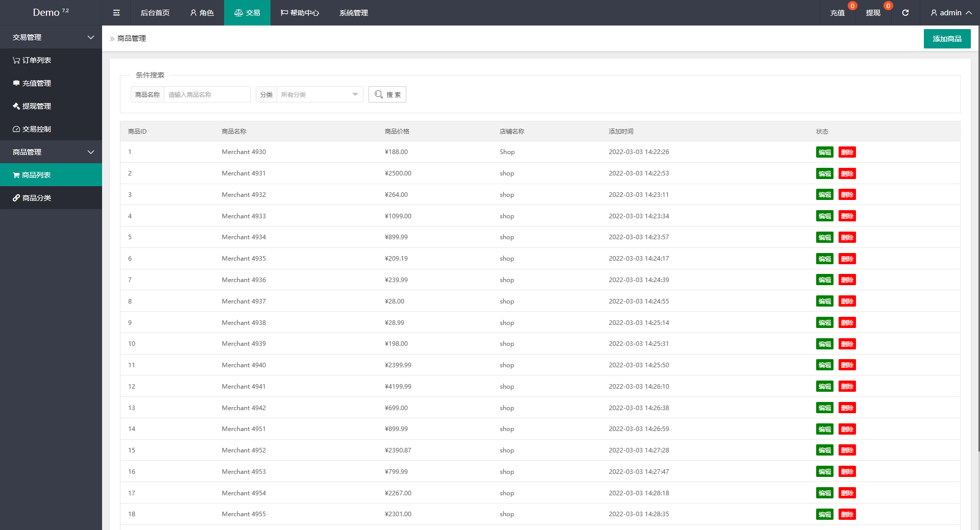Open the 帮助中心 top menu
The image size is (980, 530).
300,13
